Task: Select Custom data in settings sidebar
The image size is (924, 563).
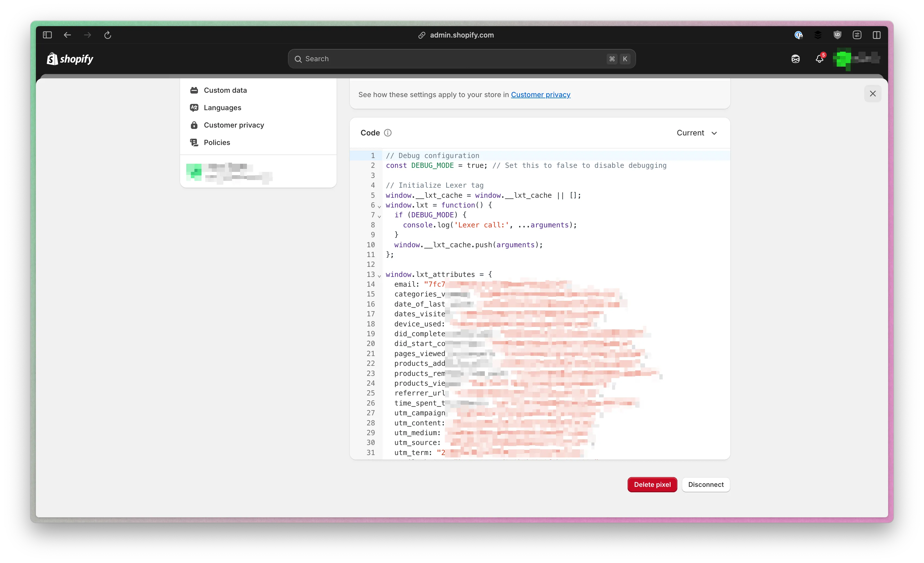Action: 225,90
